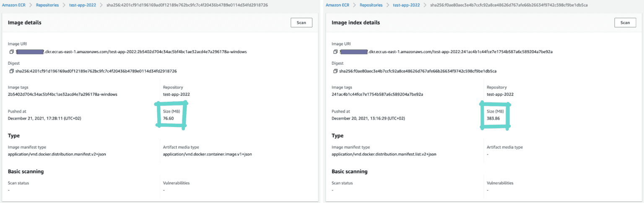The image size is (644, 203).
Task: Copy the digest sha256:f0ae80aec icon
Action: (x=335, y=71)
